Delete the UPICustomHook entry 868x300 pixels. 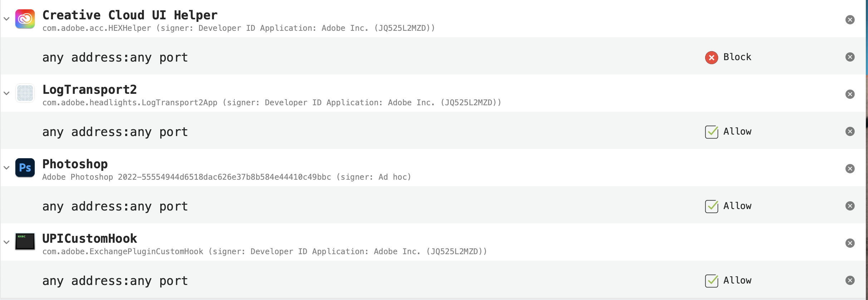[x=850, y=243]
